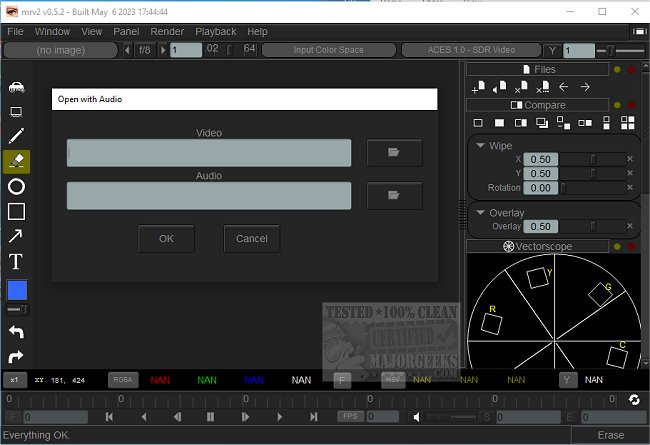Open the Playback menu

(216, 32)
